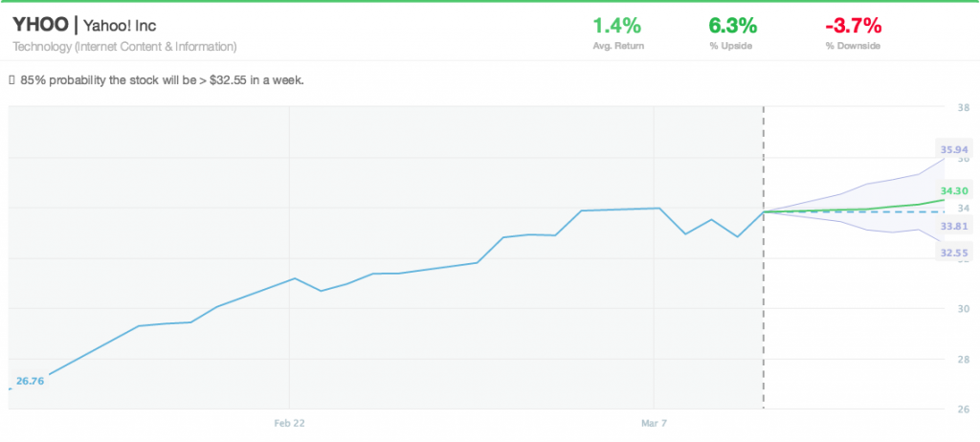Click the 6.3% upside value
Image resolution: width=980 pixels, height=442 pixels.
coord(732,26)
